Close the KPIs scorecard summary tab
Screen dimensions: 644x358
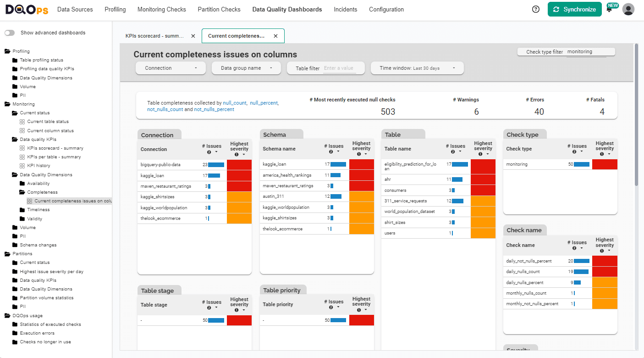pyautogui.click(x=193, y=36)
